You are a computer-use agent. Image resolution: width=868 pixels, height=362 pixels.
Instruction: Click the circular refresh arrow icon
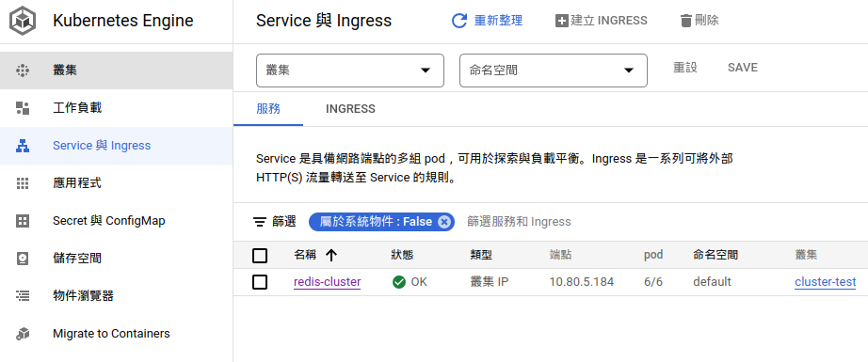[459, 21]
